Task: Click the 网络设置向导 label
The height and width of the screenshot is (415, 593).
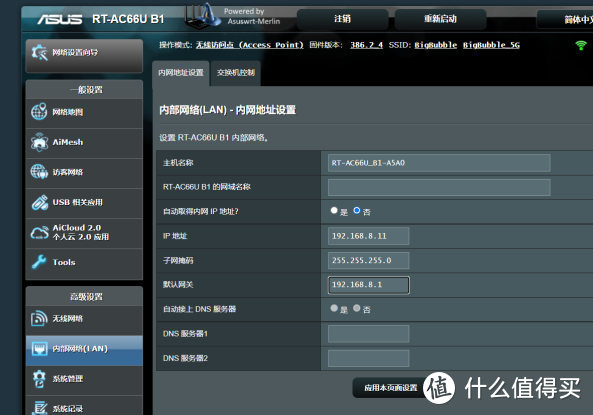Action: tap(75, 53)
